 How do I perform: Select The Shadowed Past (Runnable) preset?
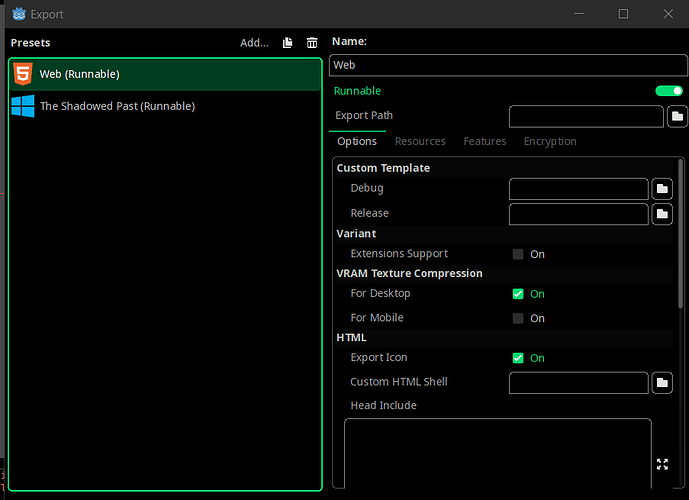pos(165,106)
